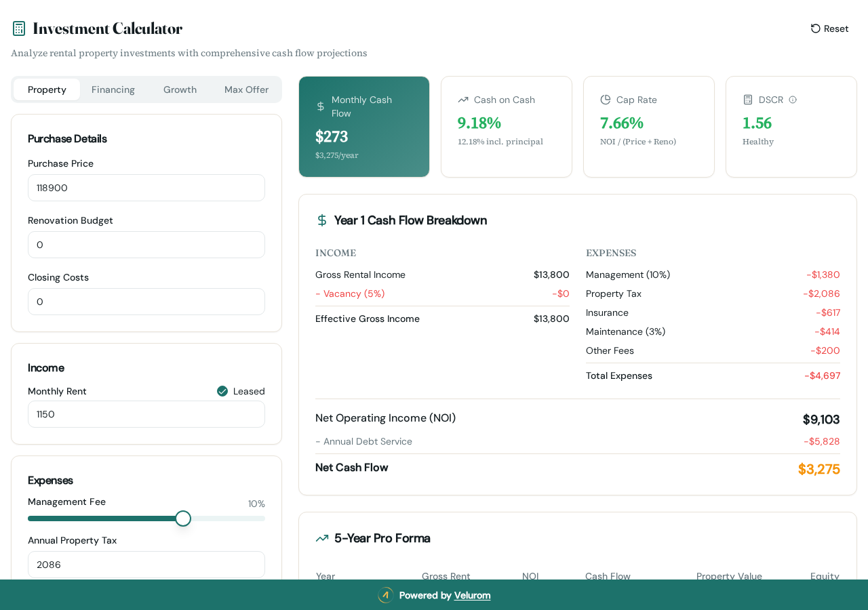The height and width of the screenshot is (610, 868).
Task: Click the Property Value column header
Action: coord(729,576)
